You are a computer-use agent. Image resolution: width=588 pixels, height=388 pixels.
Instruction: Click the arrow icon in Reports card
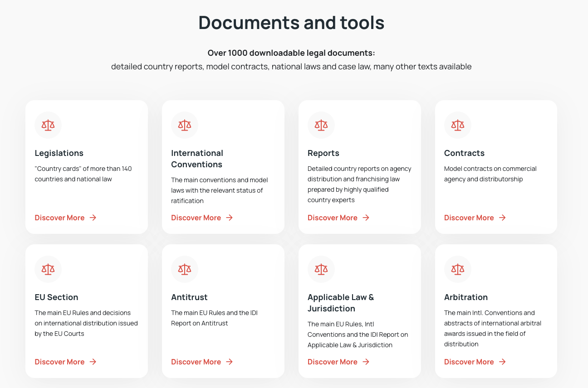pos(366,218)
